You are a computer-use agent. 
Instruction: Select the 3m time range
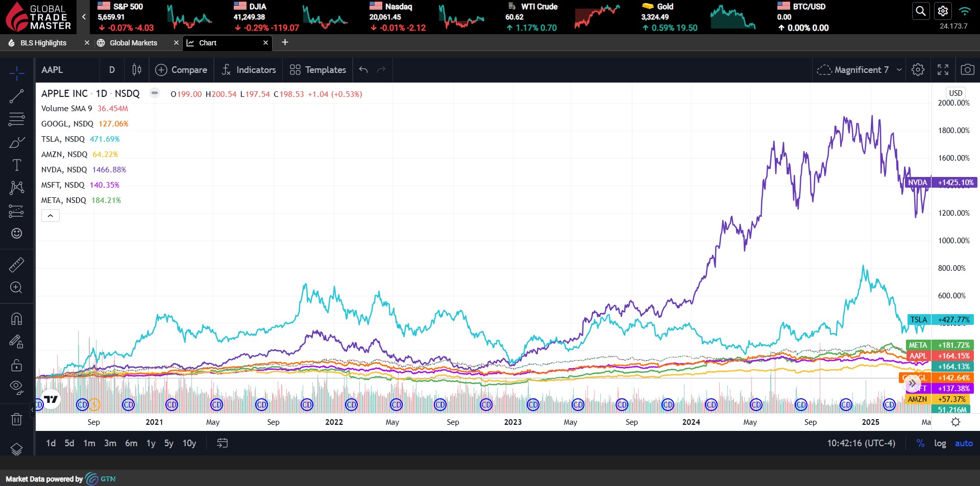click(110, 443)
